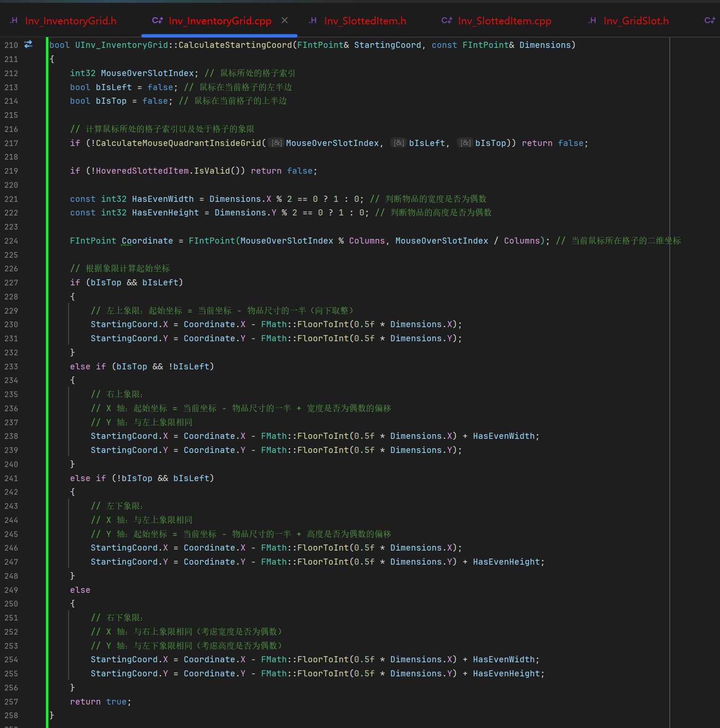Click the closing brace on line 258

tap(52, 715)
